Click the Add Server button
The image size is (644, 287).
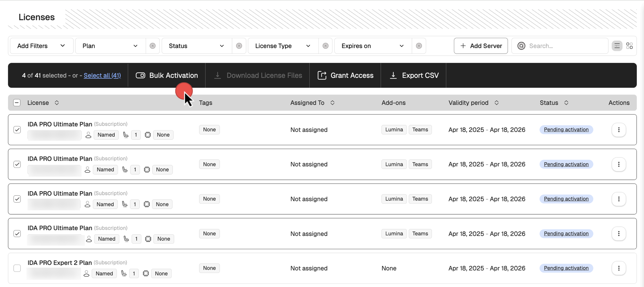481,46
